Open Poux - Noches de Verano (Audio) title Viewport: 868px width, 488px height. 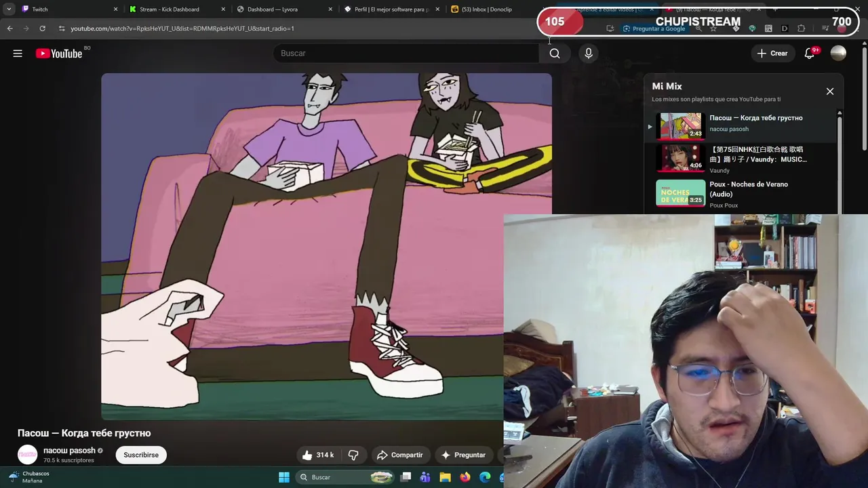point(749,189)
